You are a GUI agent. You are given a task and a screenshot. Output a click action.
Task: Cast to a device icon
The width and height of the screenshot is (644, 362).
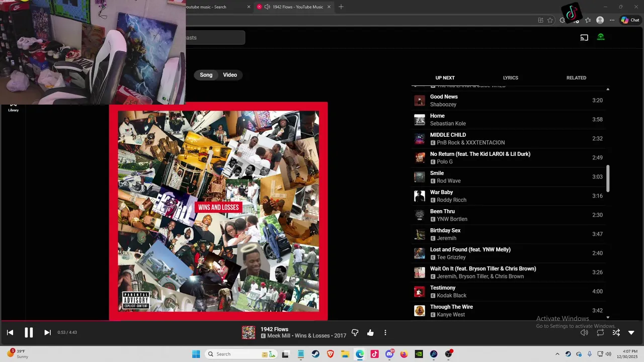584,38
